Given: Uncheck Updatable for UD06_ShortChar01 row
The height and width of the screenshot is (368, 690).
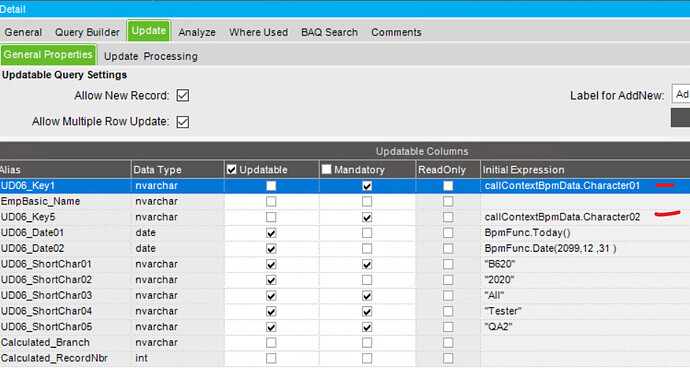Looking at the screenshot, I should [x=271, y=264].
